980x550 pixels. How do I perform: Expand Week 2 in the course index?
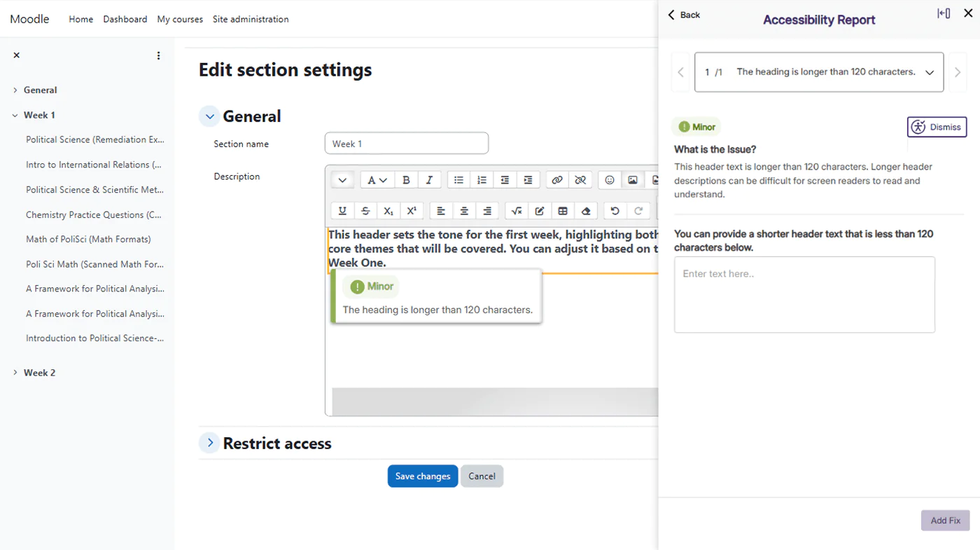(x=15, y=373)
